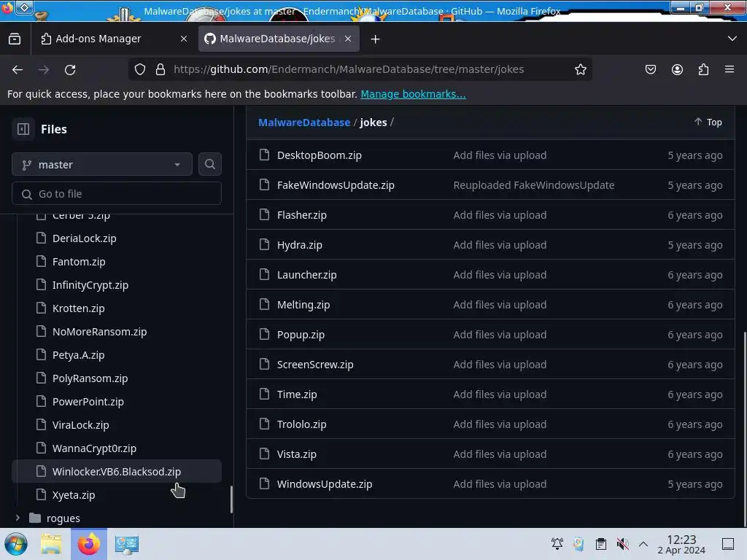Go back with the browser back arrow
Image resolution: width=747 pixels, height=560 pixels.
point(18,69)
